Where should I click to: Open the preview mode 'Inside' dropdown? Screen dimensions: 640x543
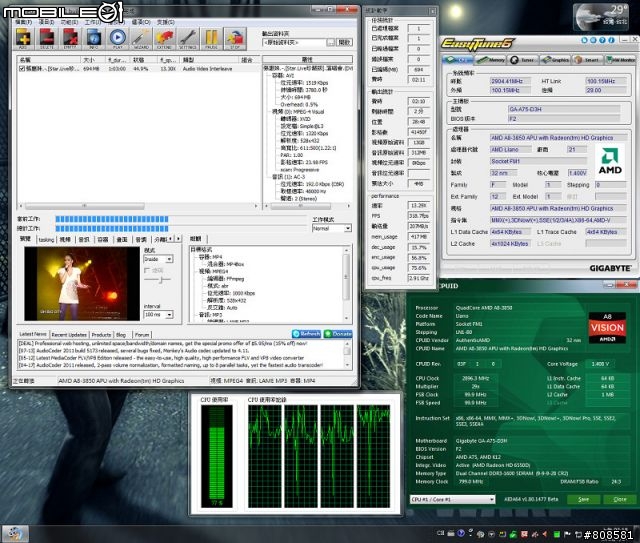[158, 259]
